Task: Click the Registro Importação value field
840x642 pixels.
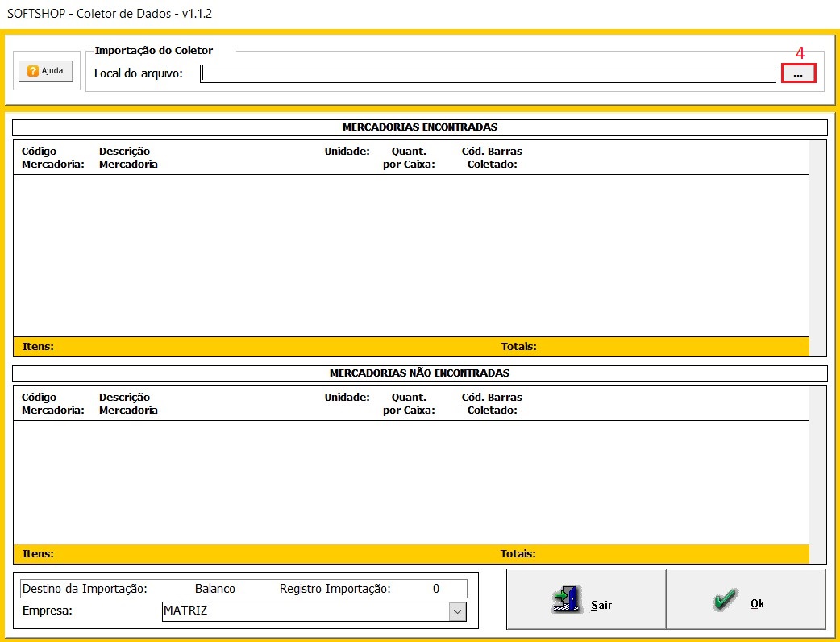Action: 435,589
